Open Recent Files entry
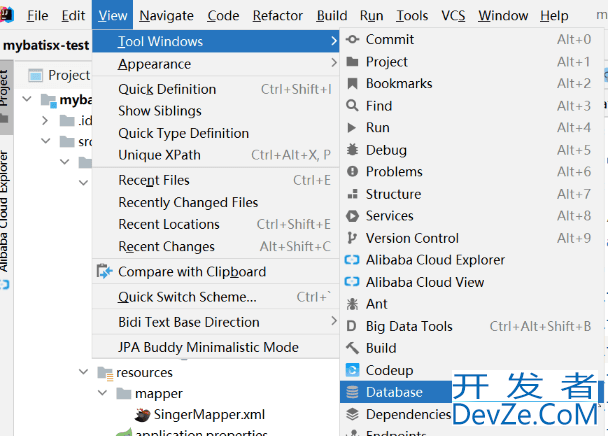Viewport: 608px width, 436px height. [x=216, y=180]
